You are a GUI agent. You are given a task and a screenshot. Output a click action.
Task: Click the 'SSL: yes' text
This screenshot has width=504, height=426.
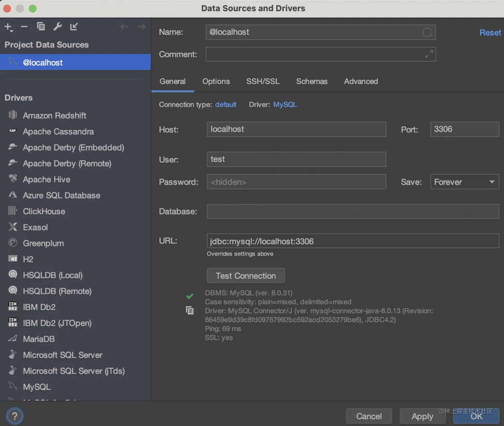[x=219, y=338]
